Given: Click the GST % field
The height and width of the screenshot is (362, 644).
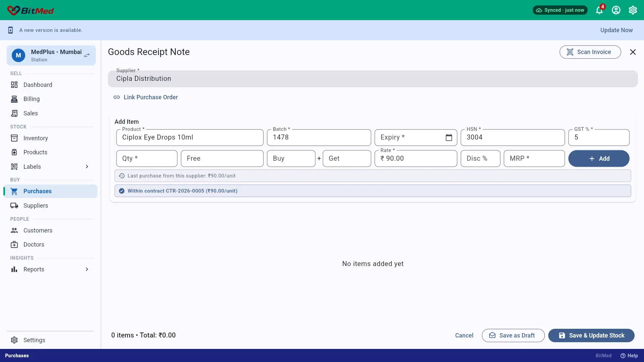Looking at the screenshot, I should click(599, 138).
